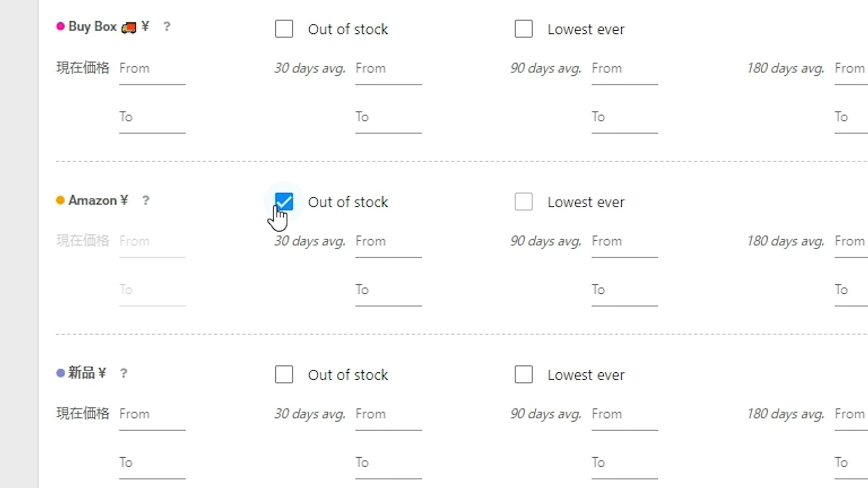The width and height of the screenshot is (868, 488).
Task: Focus Buy Box 現在価格 From field
Action: click(152, 69)
